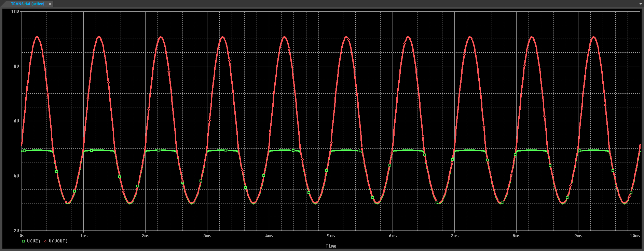Screen dimensions: 644x251
Task: Click the 0s label on the time axis
Action: (x=22, y=236)
